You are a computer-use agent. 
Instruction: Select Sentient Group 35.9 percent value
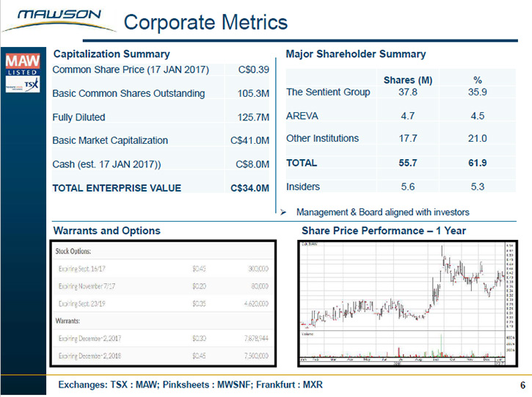tap(478, 92)
